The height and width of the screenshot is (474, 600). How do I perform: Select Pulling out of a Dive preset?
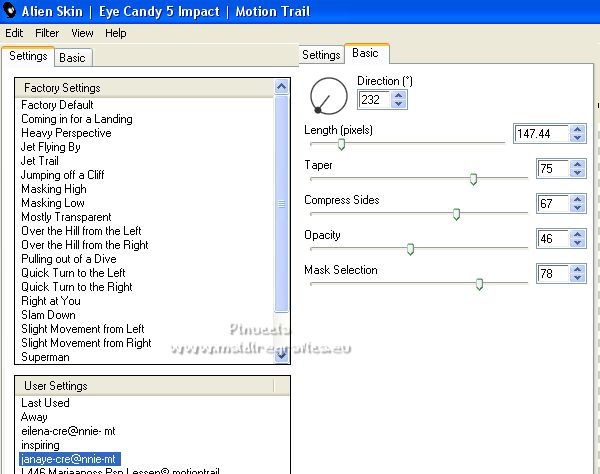point(69,259)
